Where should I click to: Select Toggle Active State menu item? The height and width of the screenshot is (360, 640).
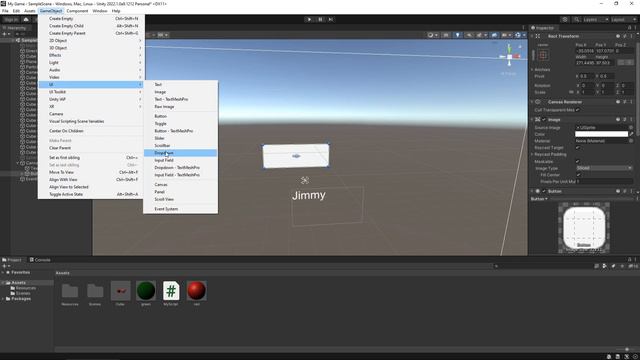pos(91,194)
